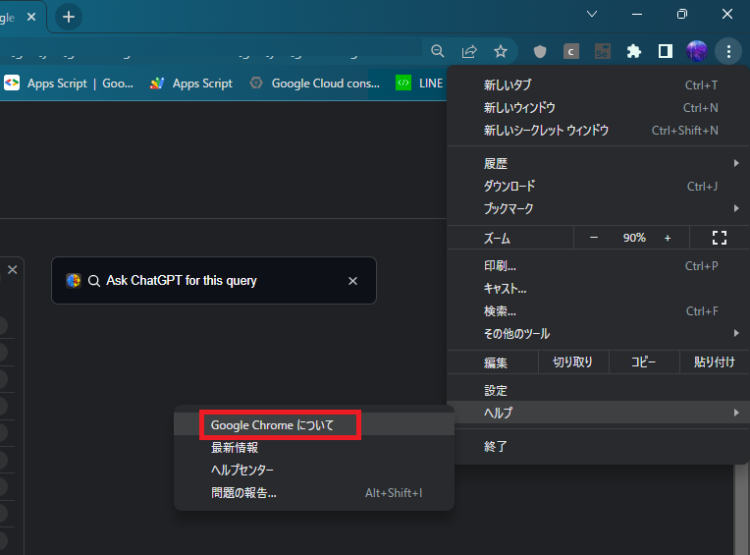This screenshot has width=750, height=555.
Task: Enter fullscreen with the zoom row icon
Action: 719,238
